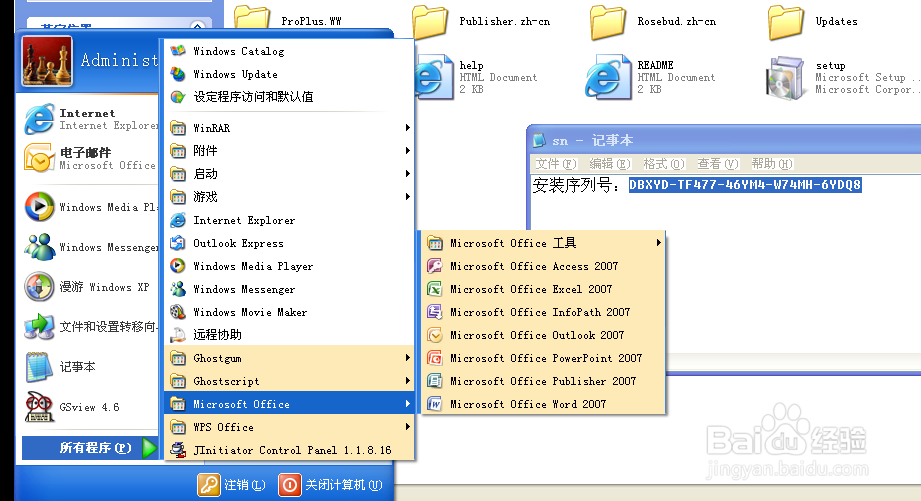This screenshot has width=921, height=501.
Task: Click the Administrator chess user picture
Action: tap(48, 60)
